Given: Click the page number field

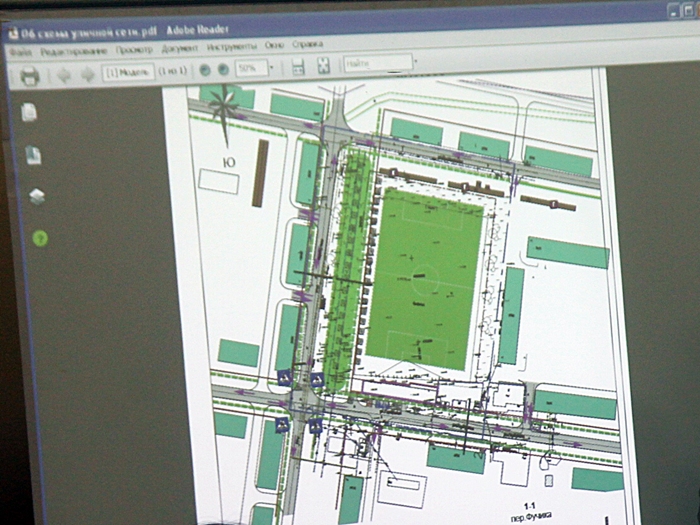Looking at the screenshot, I should tap(127, 72).
